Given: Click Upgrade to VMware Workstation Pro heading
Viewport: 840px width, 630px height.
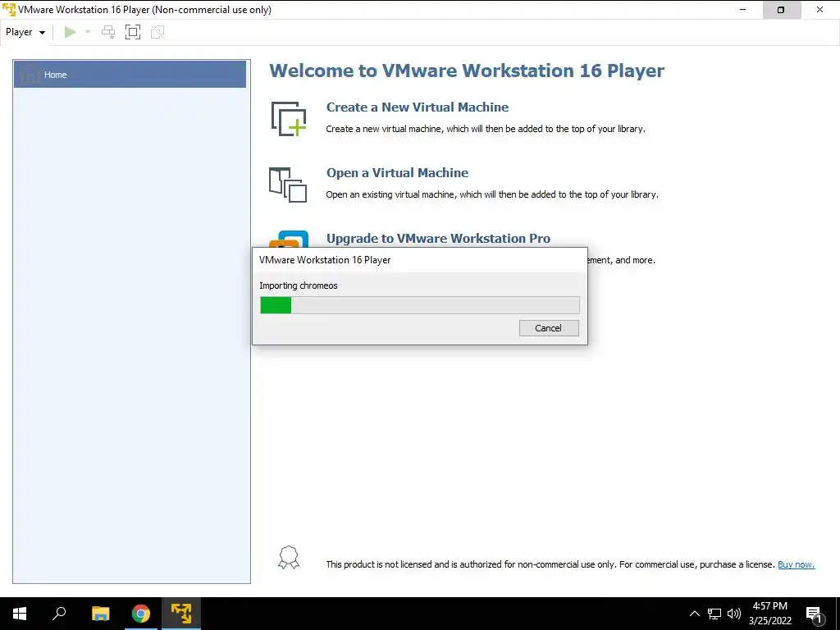Looking at the screenshot, I should [438, 239].
